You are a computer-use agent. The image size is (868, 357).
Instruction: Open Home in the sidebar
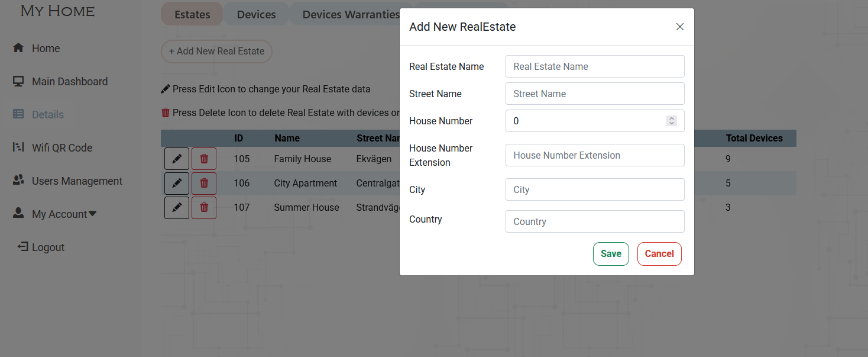point(37,49)
